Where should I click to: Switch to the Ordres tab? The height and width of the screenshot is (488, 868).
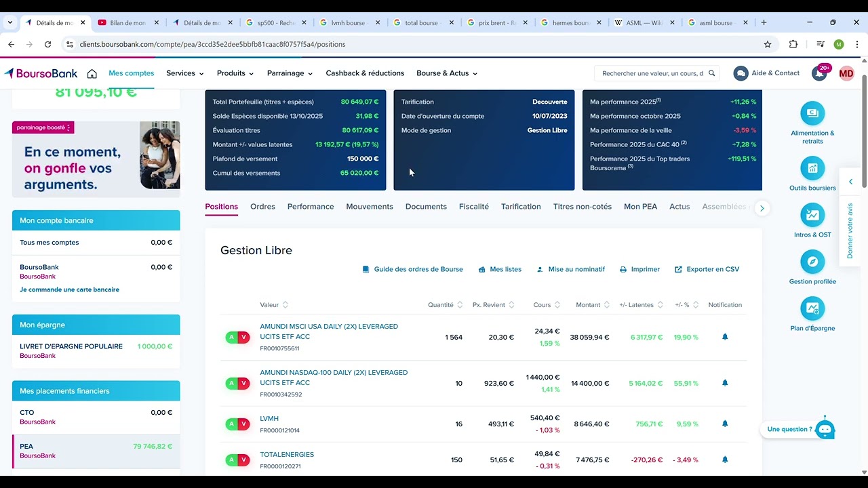pos(262,207)
